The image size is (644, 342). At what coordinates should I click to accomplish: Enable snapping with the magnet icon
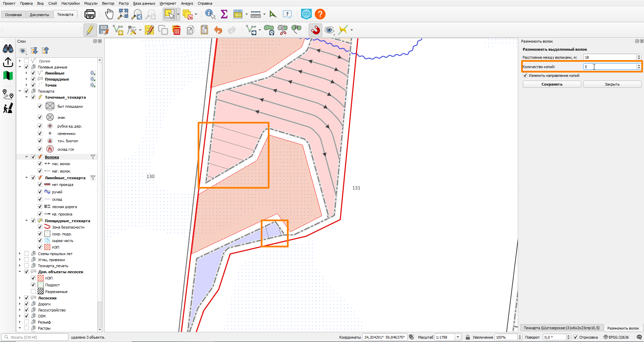315,30
